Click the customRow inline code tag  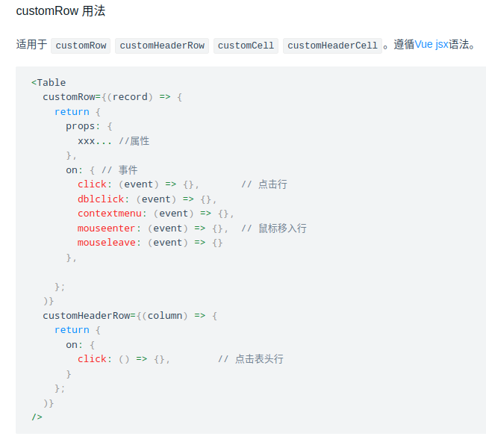click(x=81, y=46)
